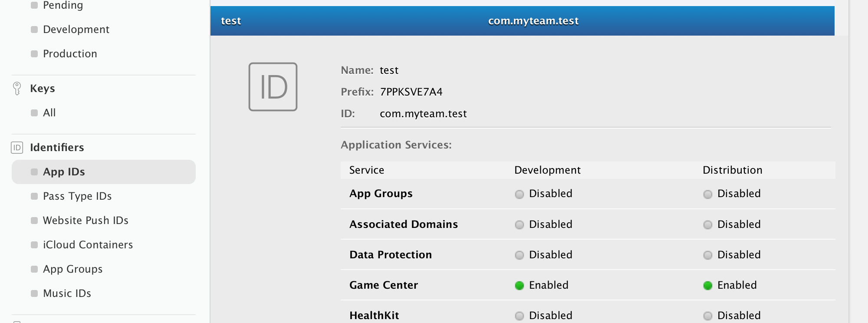
Task: Click the Identifiers section heading
Action: click(x=57, y=148)
